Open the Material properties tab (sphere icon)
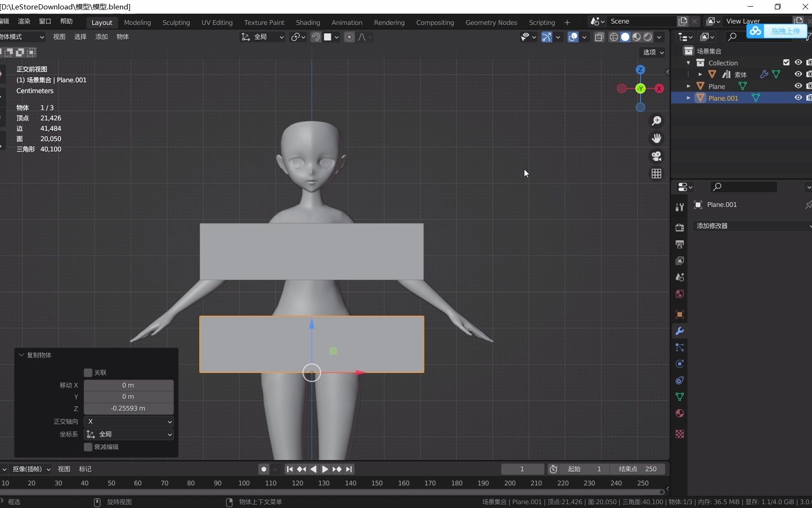Viewport: 812px width, 508px height. click(x=679, y=413)
